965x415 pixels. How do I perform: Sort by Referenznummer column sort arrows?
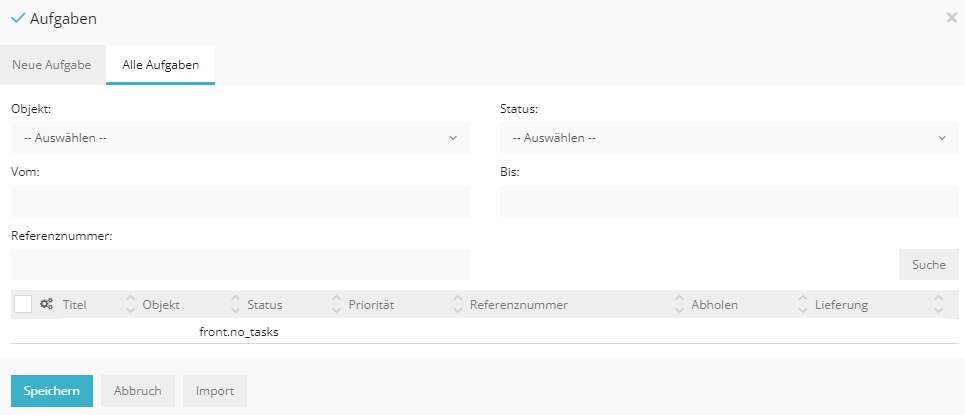[680, 304]
